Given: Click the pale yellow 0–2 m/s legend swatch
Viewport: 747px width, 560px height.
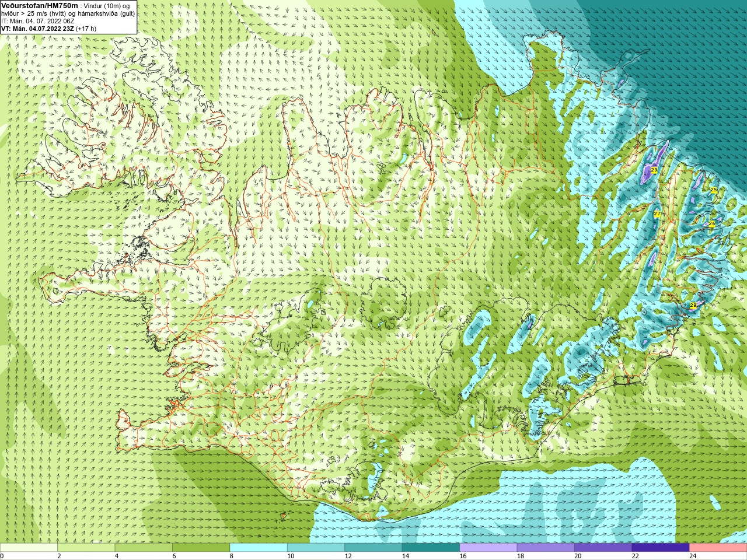Looking at the screenshot, I should click(x=29, y=548).
